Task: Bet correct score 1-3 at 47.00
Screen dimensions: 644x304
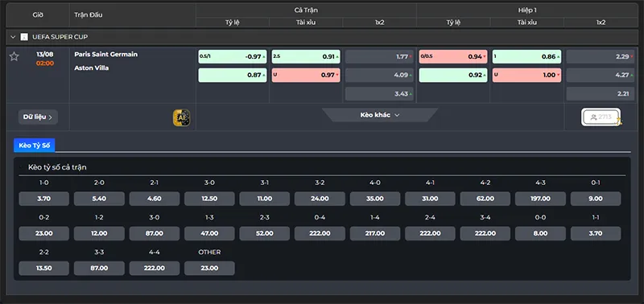Action: pyautogui.click(x=209, y=233)
